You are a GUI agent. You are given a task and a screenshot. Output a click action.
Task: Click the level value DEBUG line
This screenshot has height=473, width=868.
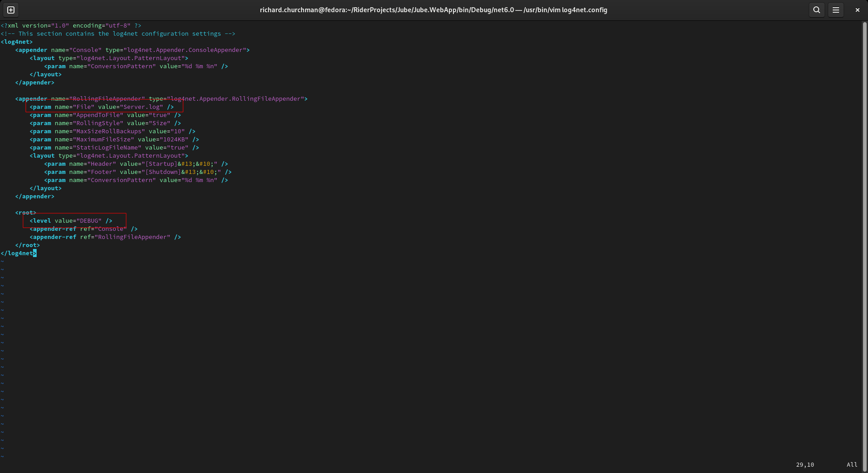point(71,221)
